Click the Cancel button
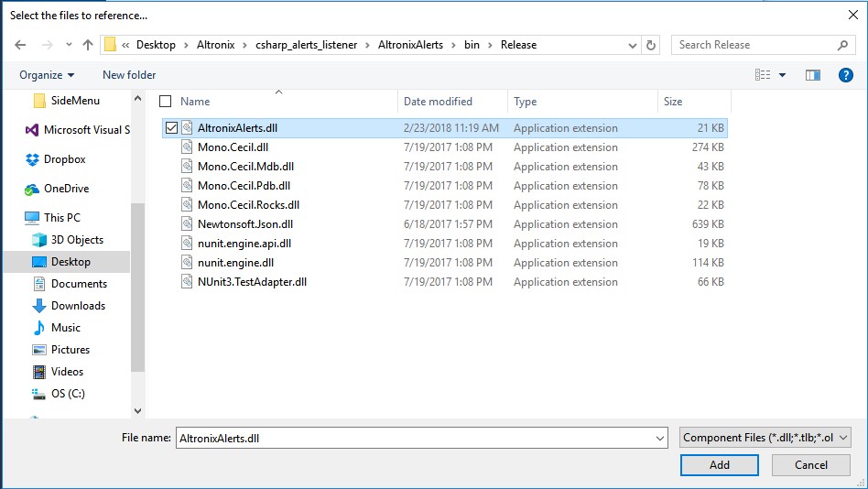Viewport: 868px width, 489px height. click(x=811, y=465)
